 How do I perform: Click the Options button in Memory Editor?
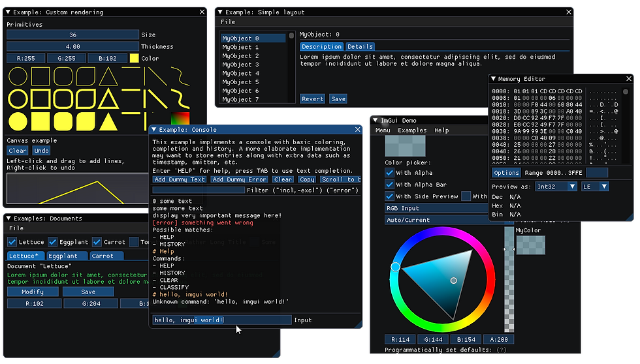point(506,173)
